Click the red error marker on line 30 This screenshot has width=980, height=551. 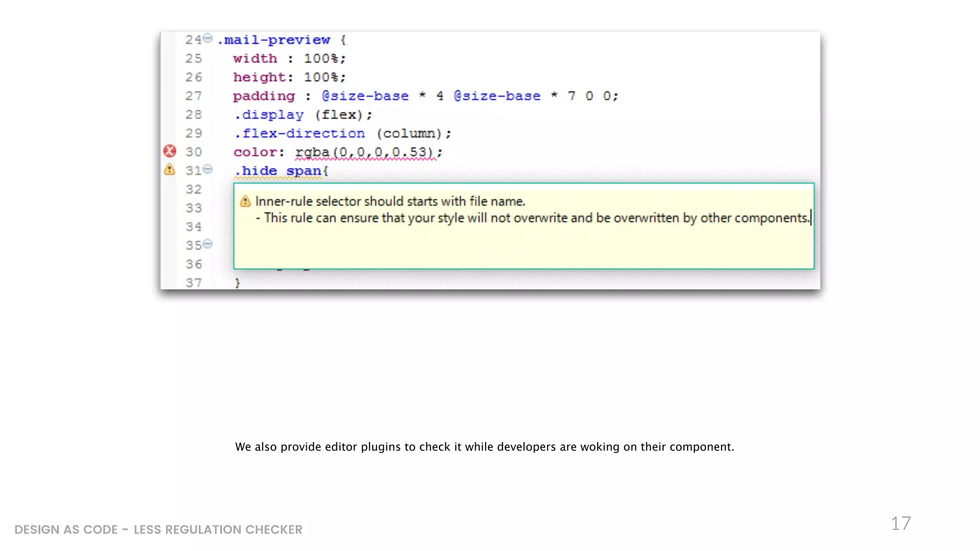(x=169, y=151)
